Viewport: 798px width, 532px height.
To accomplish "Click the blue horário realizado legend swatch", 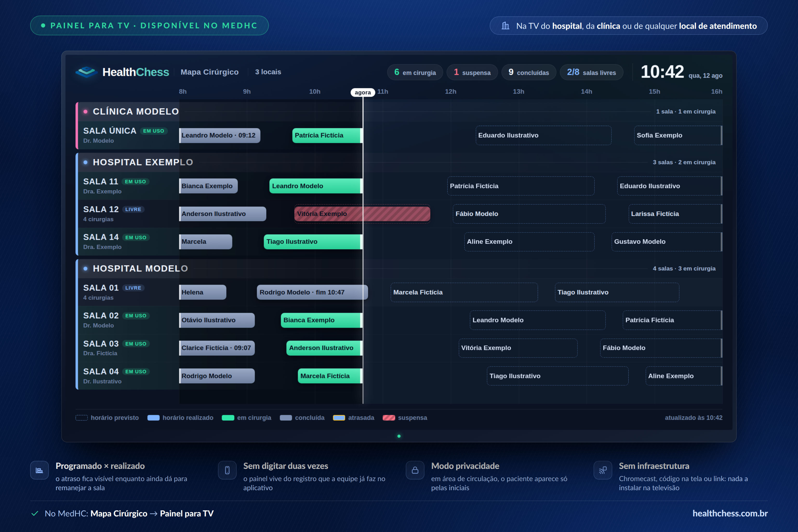I will (153, 418).
